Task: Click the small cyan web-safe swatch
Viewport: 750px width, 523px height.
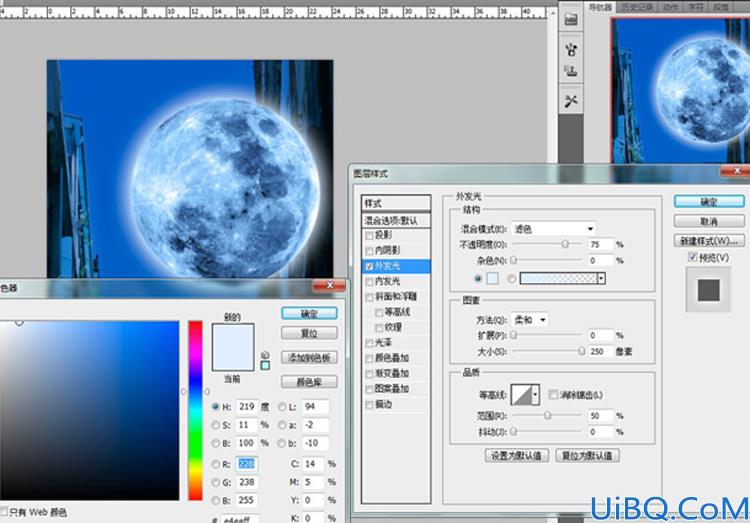Action: (265, 366)
